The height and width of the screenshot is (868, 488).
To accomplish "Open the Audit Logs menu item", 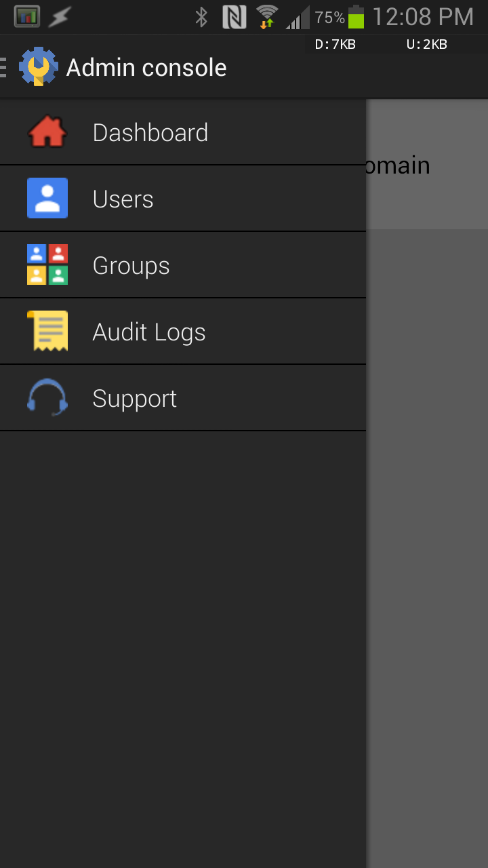I will click(183, 331).
